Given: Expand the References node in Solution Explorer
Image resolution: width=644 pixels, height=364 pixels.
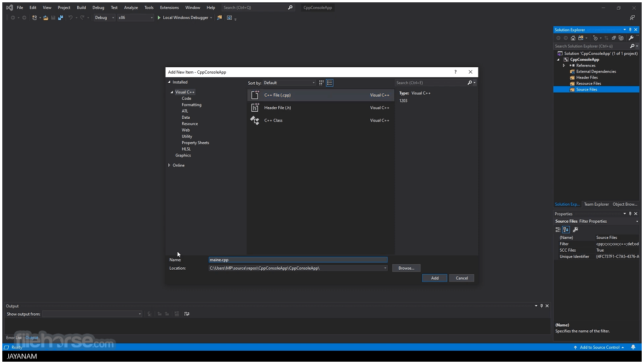Looking at the screenshot, I should pyautogui.click(x=564, y=65).
